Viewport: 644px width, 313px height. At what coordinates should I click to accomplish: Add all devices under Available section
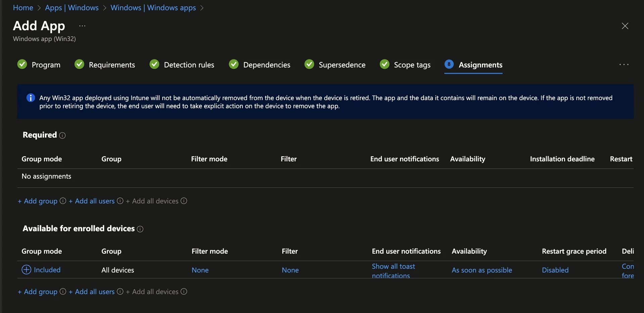[x=152, y=292]
